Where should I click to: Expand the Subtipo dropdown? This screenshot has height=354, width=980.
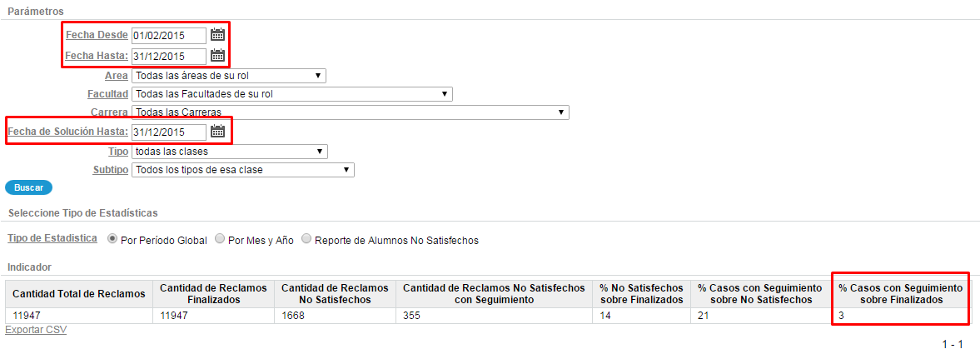coord(243,170)
